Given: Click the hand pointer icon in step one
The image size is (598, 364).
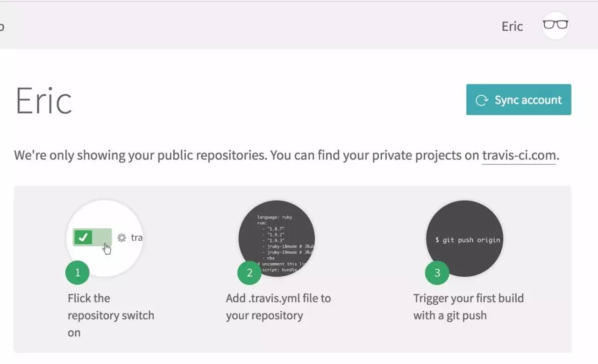Looking at the screenshot, I should (x=107, y=249).
